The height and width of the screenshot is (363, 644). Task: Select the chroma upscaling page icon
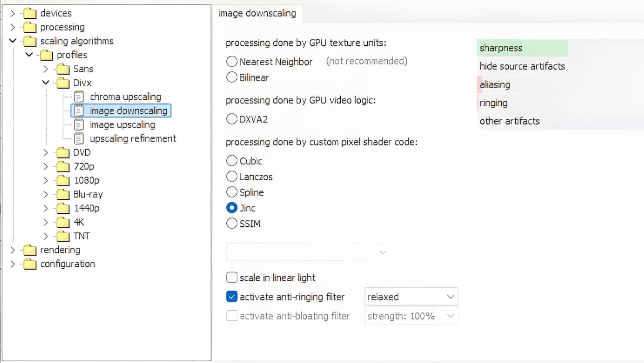79,97
